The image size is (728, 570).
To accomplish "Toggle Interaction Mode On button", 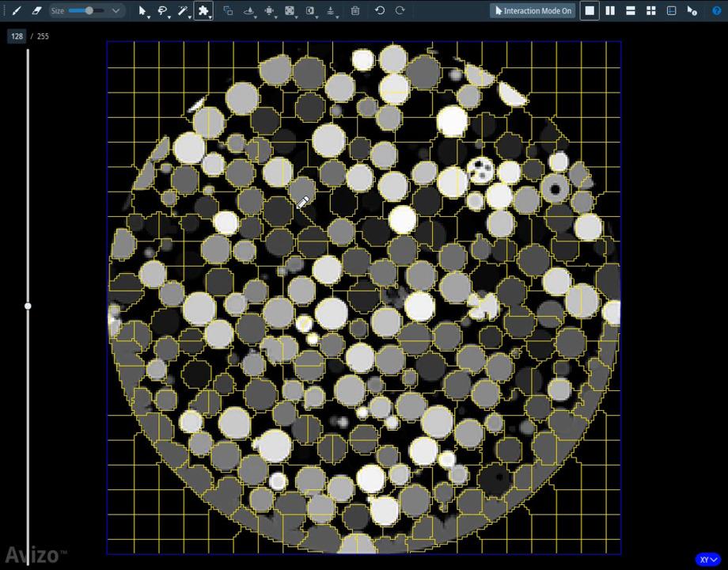I will [533, 11].
